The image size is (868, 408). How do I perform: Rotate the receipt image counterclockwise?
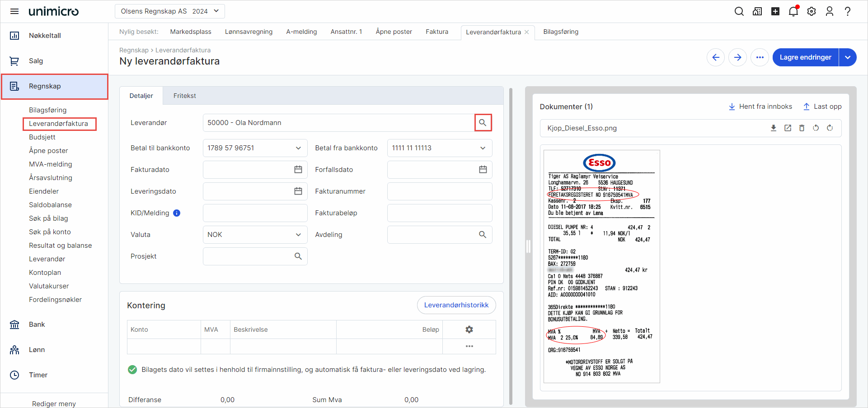816,128
